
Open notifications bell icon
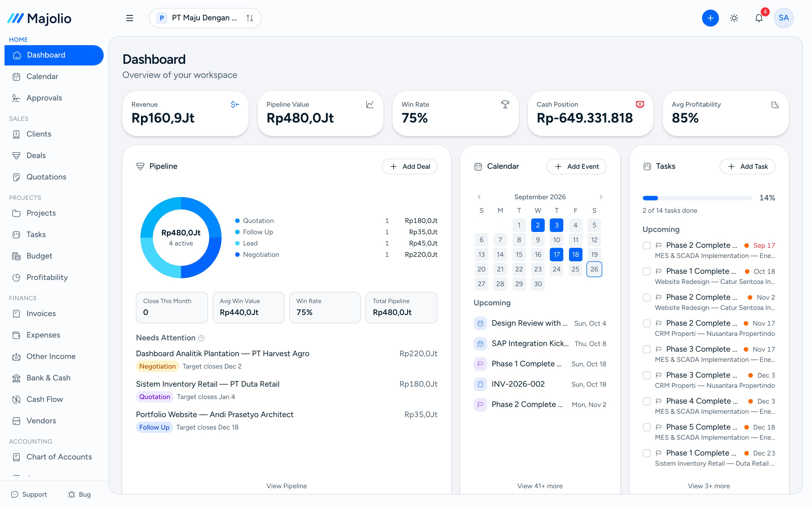tap(759, 18)
